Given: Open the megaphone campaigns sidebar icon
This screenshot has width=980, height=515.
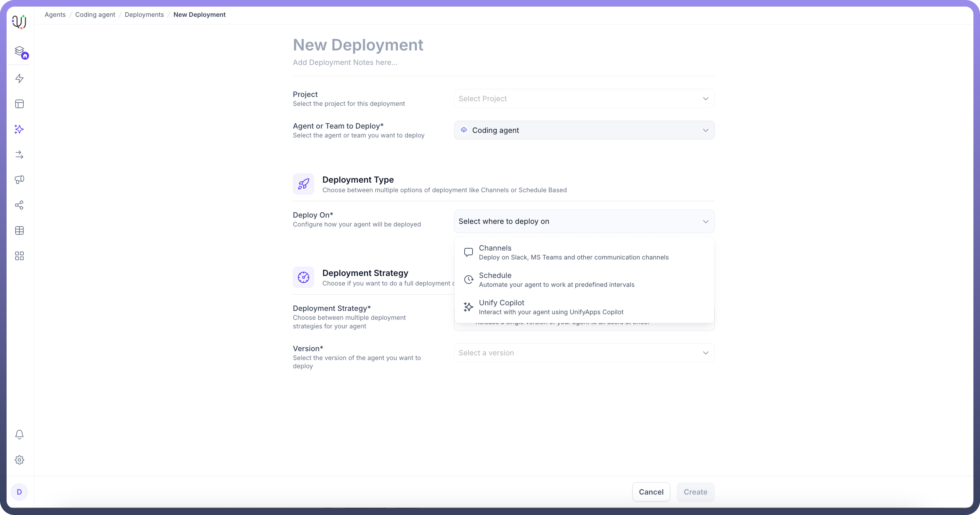Looking at the screenshot, I should pyautogui.click(x=19, y=180).
